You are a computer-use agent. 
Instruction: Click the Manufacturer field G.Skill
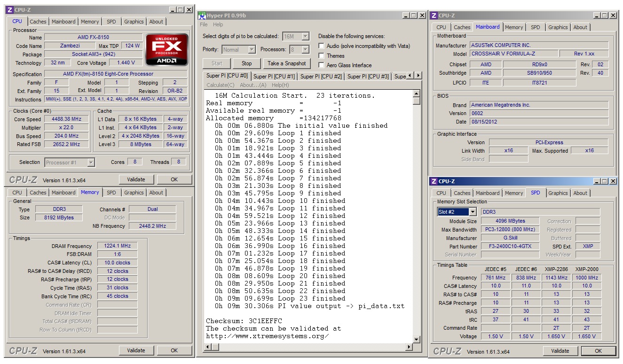(x=510, y=238)
